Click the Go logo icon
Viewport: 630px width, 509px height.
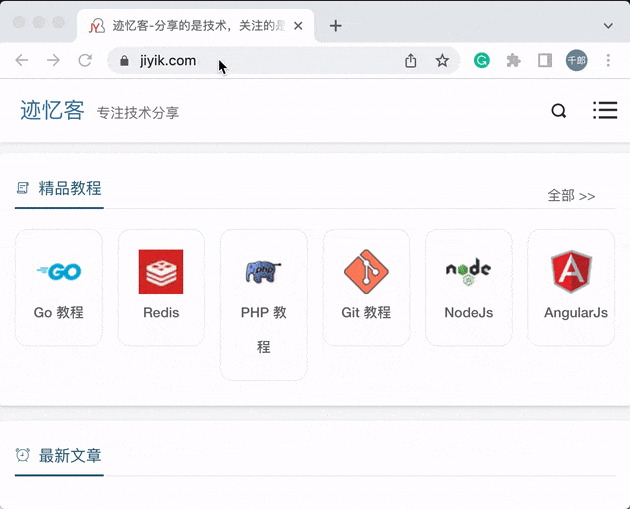59,272
